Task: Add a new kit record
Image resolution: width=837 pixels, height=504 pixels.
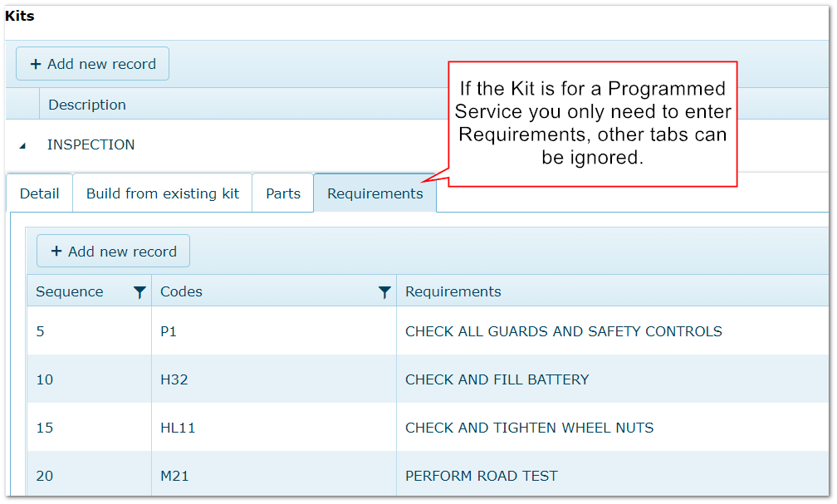Action: (x=92, y=64)
